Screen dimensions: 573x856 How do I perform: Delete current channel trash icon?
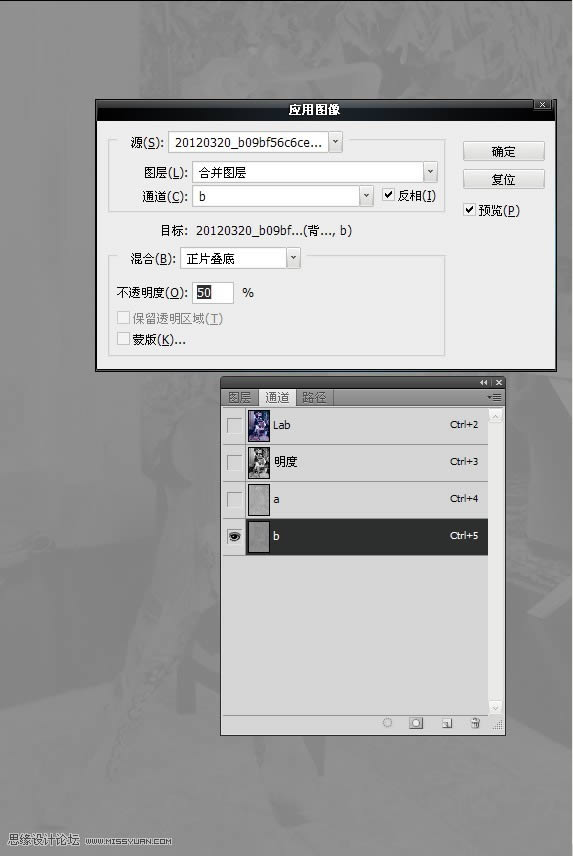pyautogui.click(x=475, y=723)
